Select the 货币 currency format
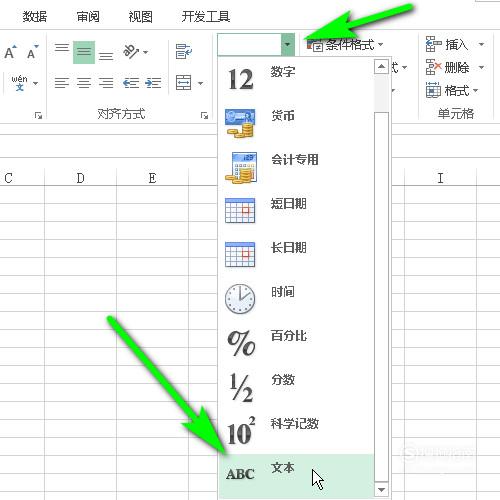The image size is (500, 500). pos(296,124)
